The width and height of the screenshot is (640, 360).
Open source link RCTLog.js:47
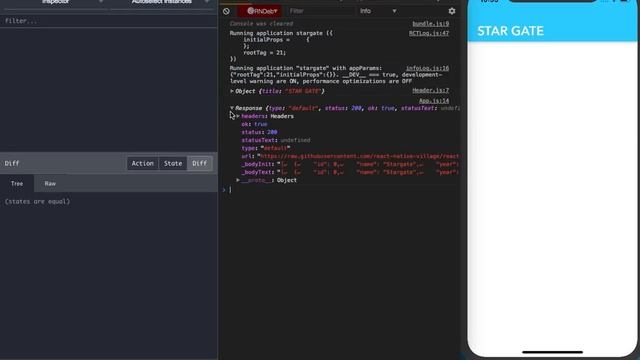429,33
